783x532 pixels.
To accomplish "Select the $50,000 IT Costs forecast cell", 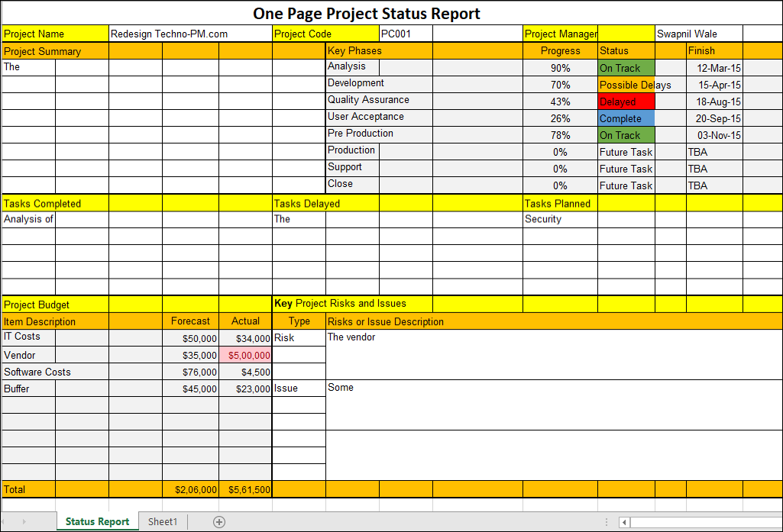I will 190,337.
